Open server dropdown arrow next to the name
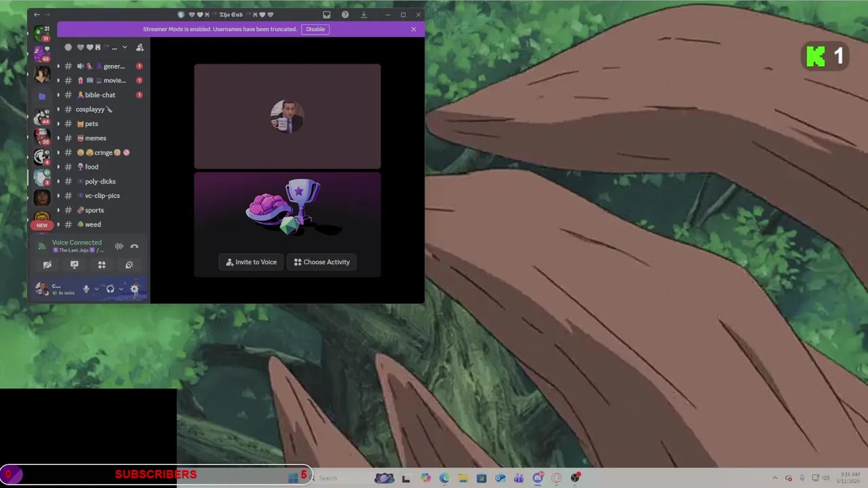Viewport: 868px width, 488px height. coord(125,47)
